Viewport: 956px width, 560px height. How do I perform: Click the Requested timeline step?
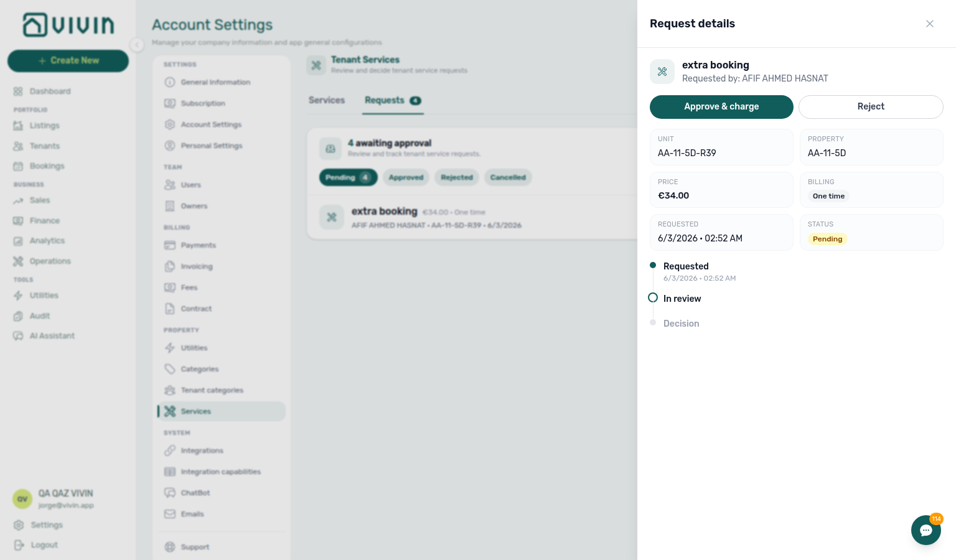[686, 266]
